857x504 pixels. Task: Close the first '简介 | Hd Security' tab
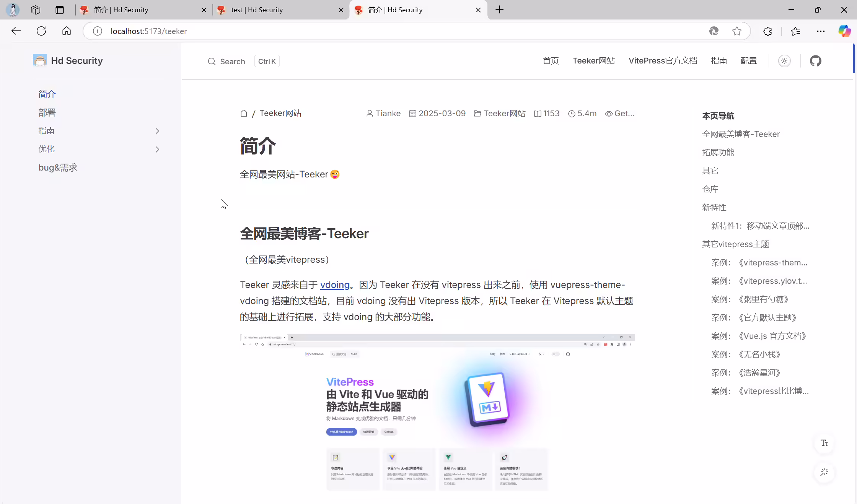(x=204, y=10)
